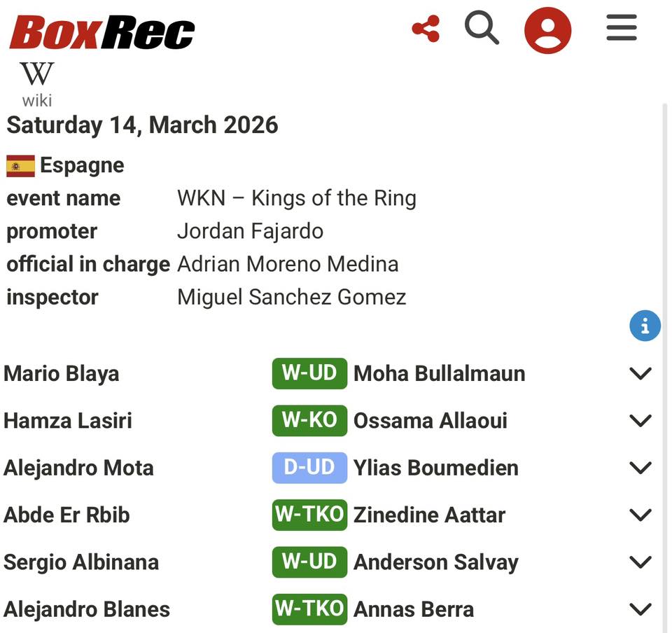672x633 pixels.
Task: Click the blue info icon
Action: coord(645,326)
